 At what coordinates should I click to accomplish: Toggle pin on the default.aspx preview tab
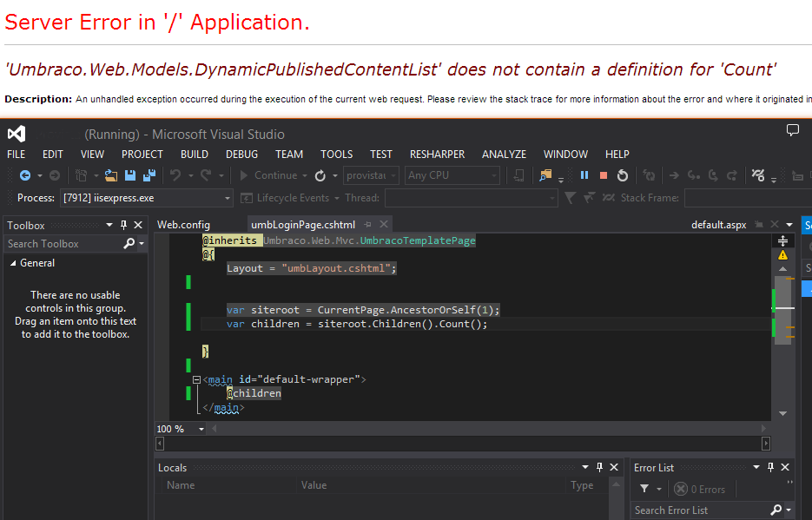tap(759, 225)
